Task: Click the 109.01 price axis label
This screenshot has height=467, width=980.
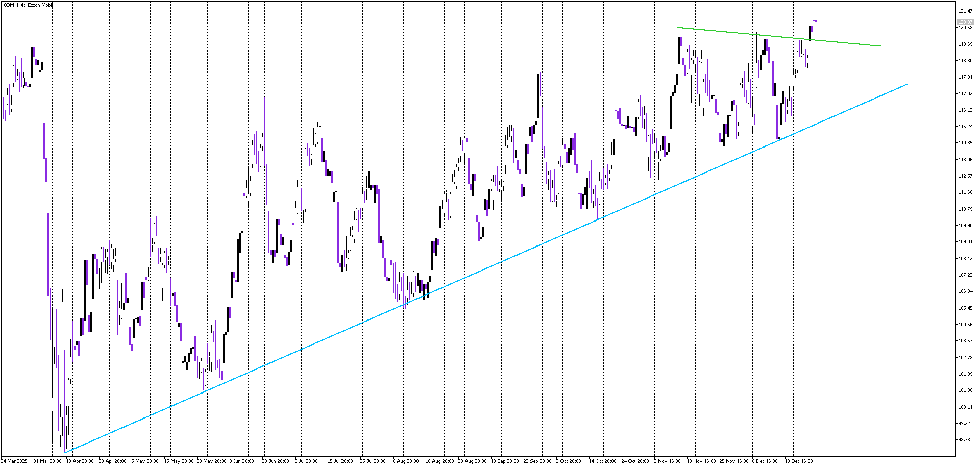Action: click(x=965, y=242)
